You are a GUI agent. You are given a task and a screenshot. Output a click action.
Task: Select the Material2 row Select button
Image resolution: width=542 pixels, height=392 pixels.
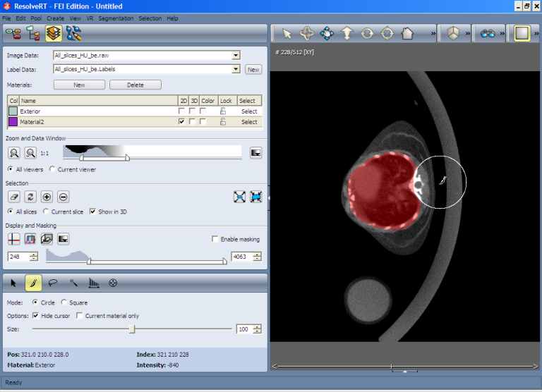click(249, 122)
